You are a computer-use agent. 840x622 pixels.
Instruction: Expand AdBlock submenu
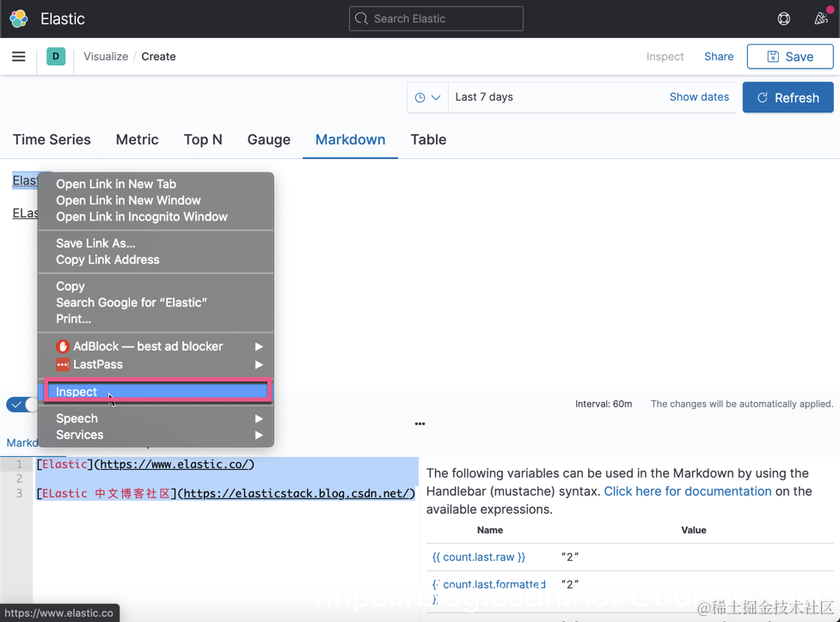coord(156,346)
